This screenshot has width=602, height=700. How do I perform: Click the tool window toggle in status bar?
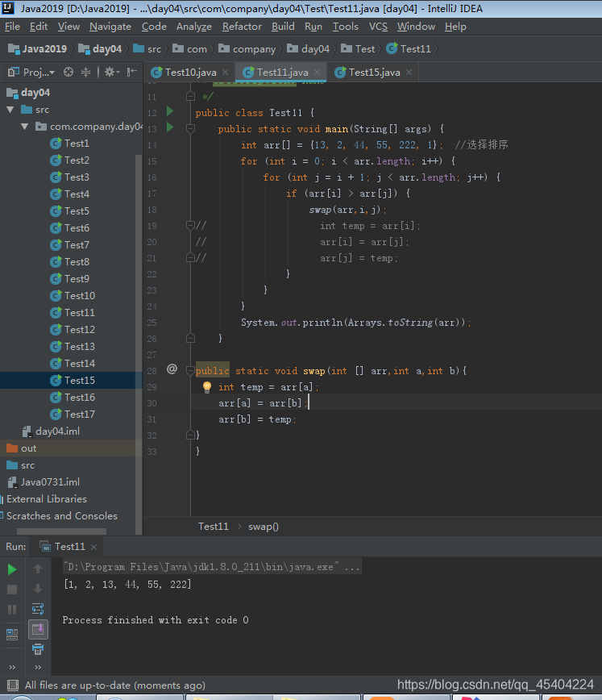coord(13,685)
